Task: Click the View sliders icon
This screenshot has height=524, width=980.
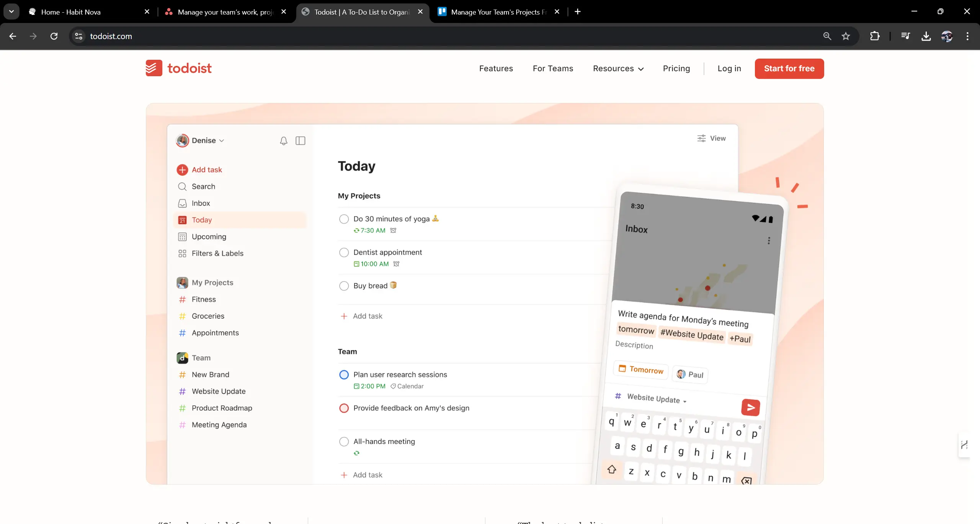Action: click(701, 138)
